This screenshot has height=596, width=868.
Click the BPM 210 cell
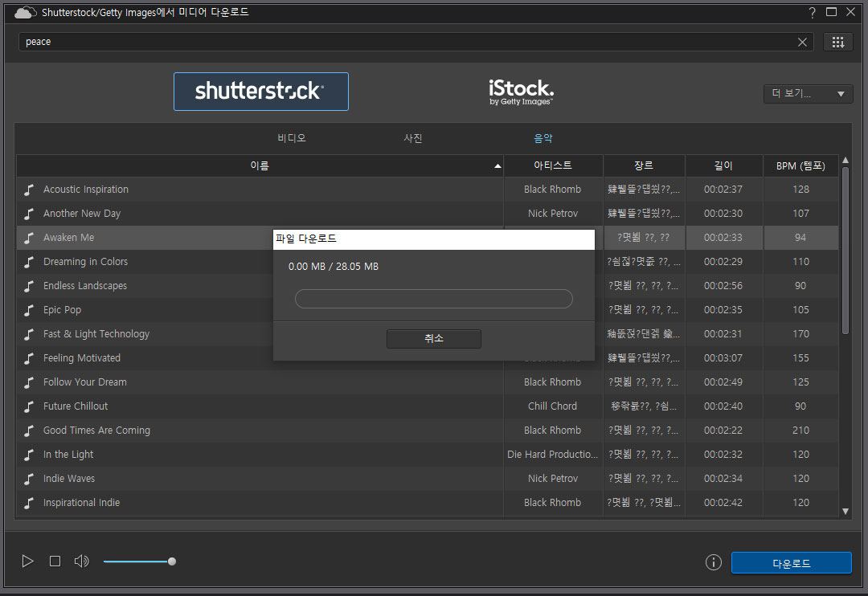click(x=800, y=430)
